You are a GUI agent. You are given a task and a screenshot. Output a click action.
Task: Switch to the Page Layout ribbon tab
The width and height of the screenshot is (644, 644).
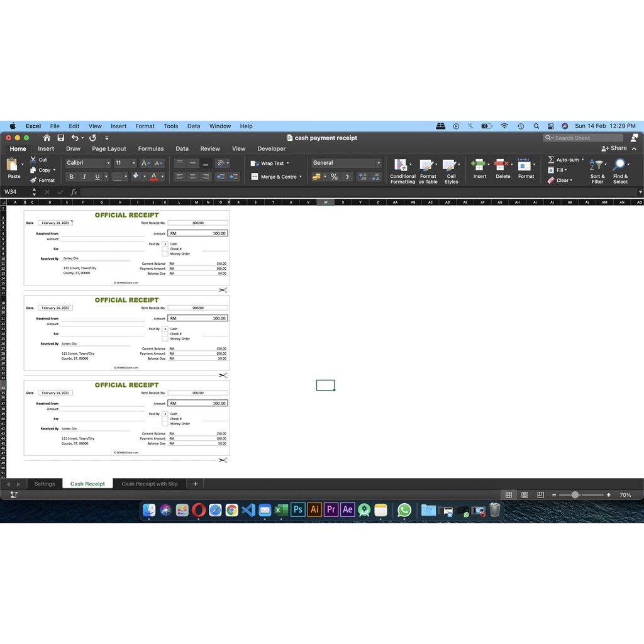(109, 149)
